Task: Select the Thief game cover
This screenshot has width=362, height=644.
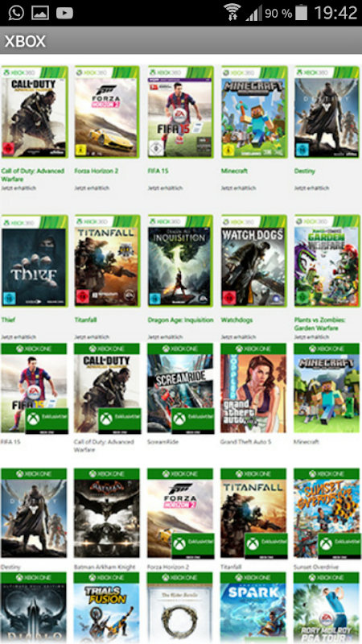Action: tap(35, 261)
